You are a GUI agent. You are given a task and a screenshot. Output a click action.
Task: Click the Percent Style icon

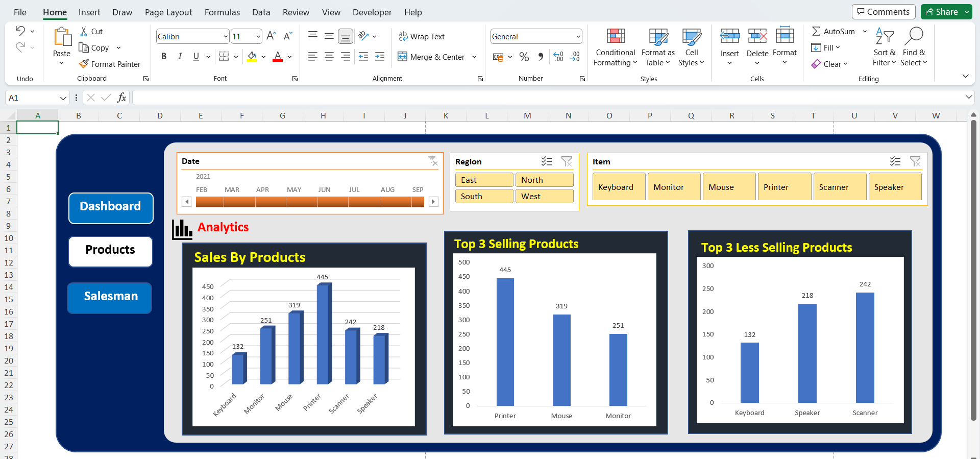(x=524, y=57)
